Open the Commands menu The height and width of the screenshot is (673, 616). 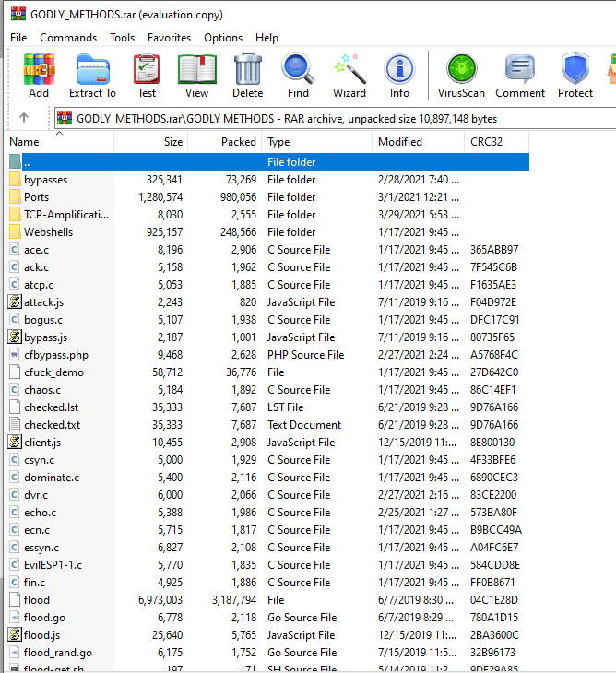(68, 38)
